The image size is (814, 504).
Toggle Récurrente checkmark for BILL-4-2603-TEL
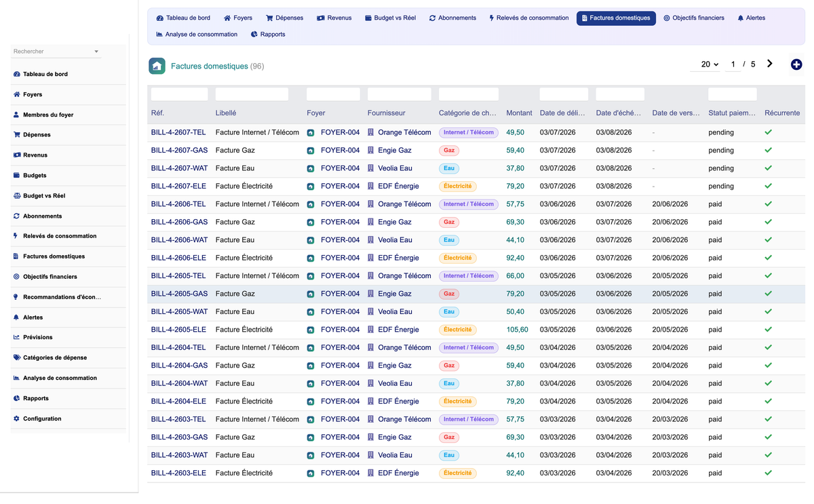click(768, 419)
